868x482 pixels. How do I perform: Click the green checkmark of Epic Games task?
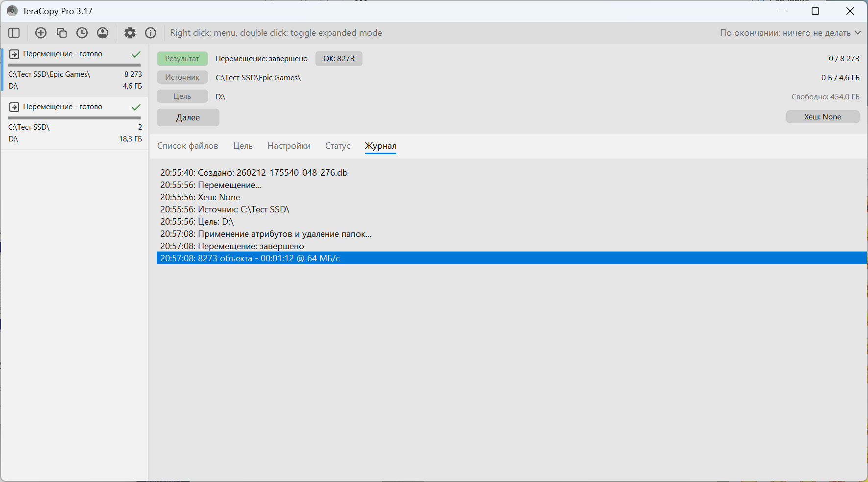[137, 54]
